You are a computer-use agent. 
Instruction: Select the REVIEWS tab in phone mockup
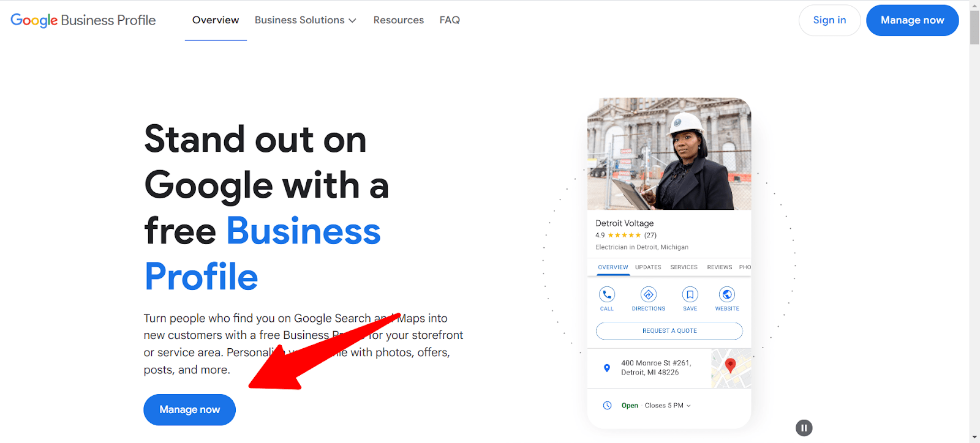coord(720,267)
